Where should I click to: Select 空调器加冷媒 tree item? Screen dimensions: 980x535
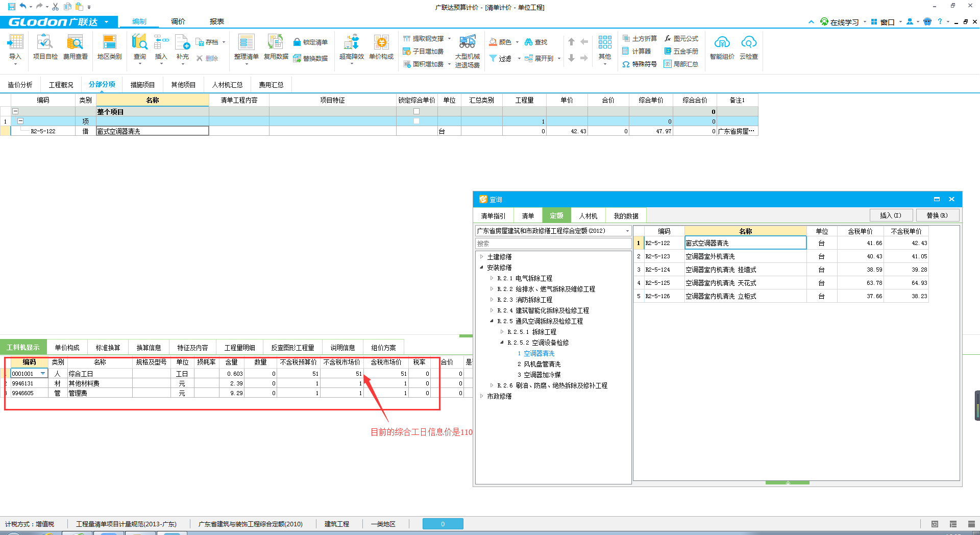coord(542,375)
